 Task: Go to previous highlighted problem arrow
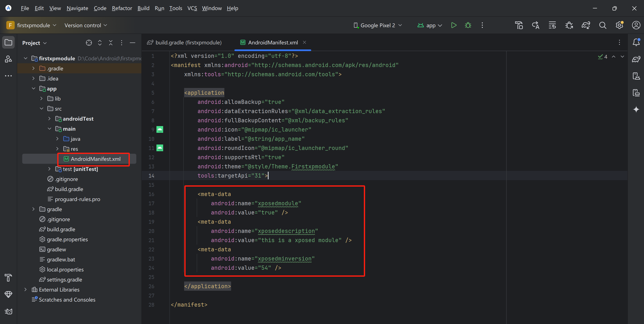[614, 57]
